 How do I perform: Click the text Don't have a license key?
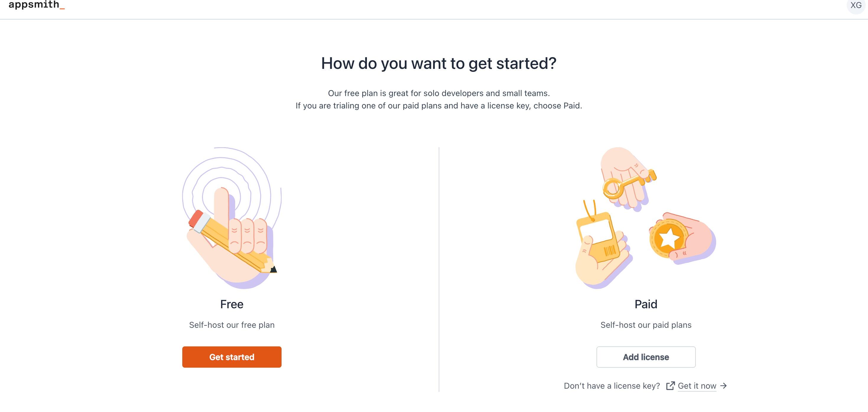(612, 385)
